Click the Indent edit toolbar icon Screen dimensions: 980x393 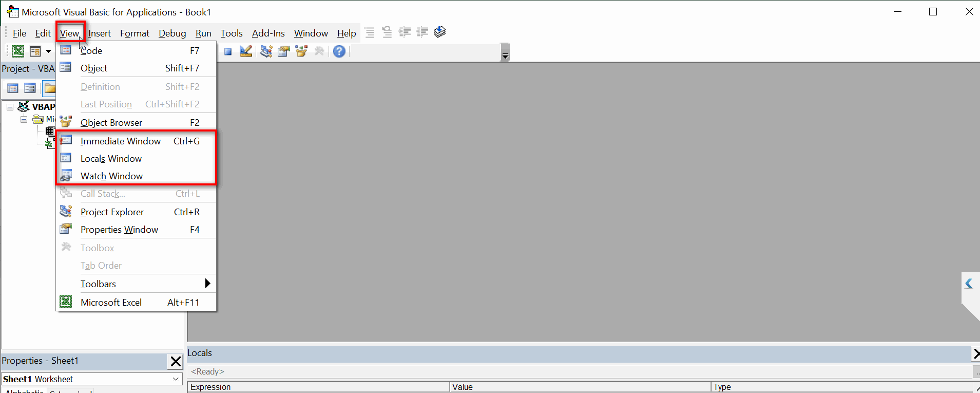pos(405,32)
